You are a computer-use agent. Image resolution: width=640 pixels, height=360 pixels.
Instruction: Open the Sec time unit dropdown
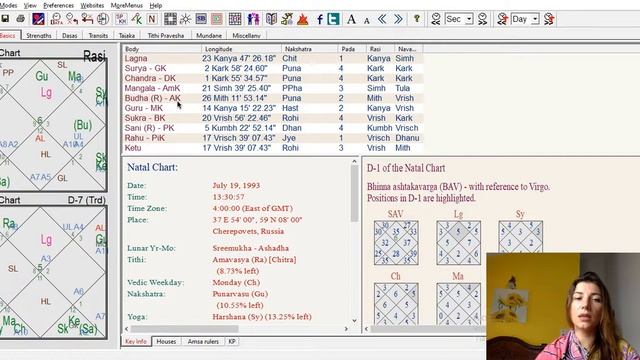click(469, 19)
